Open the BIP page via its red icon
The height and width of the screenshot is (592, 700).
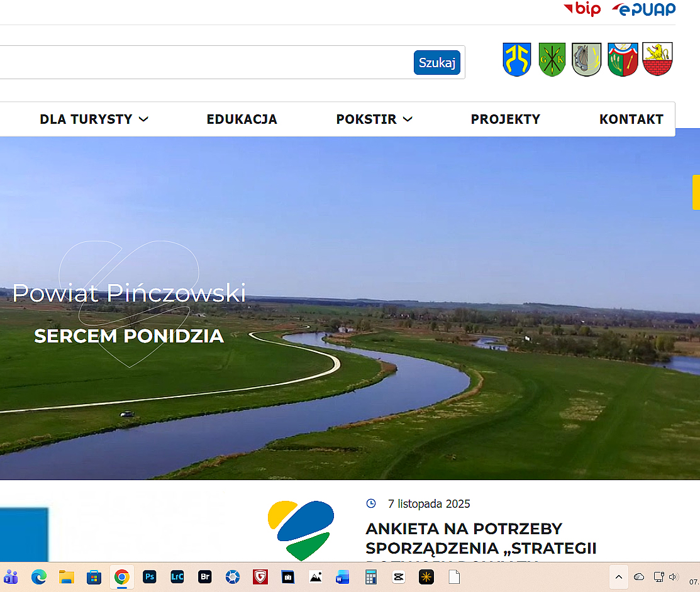582,9
